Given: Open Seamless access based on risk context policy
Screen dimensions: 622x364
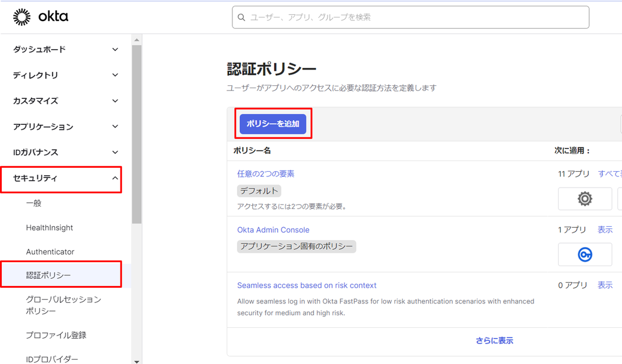Looking at the screenshot, I should pyautogui.click(x=306, y=285).
